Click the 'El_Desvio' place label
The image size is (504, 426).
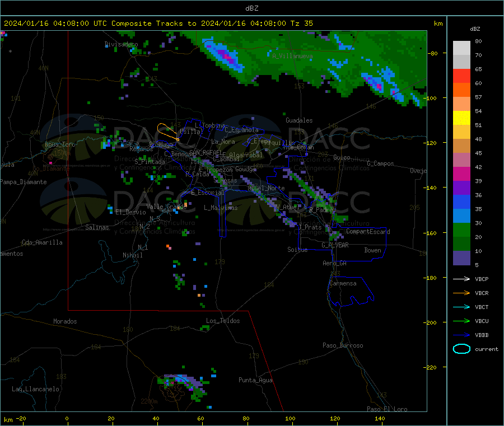130,212
